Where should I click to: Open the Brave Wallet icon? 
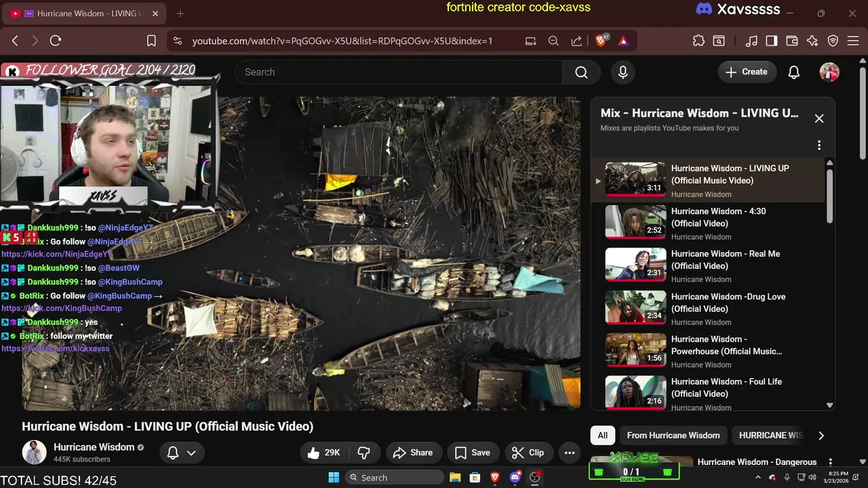[792, 41]
